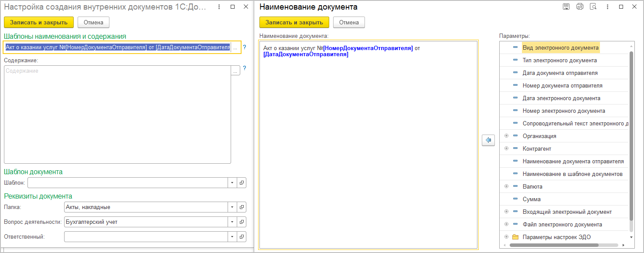
Task: Select the Дата электронного документа parameter
Action: click(562, 98)
